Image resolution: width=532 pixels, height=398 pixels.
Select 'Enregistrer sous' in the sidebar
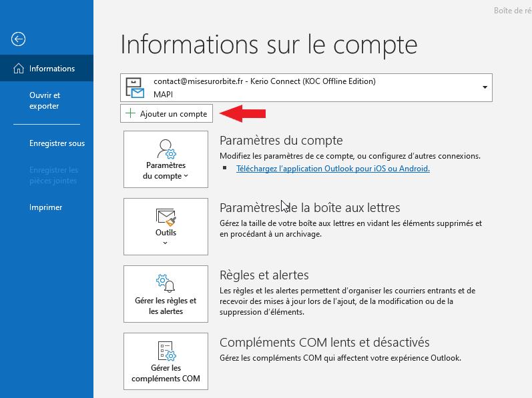(57, 143)
